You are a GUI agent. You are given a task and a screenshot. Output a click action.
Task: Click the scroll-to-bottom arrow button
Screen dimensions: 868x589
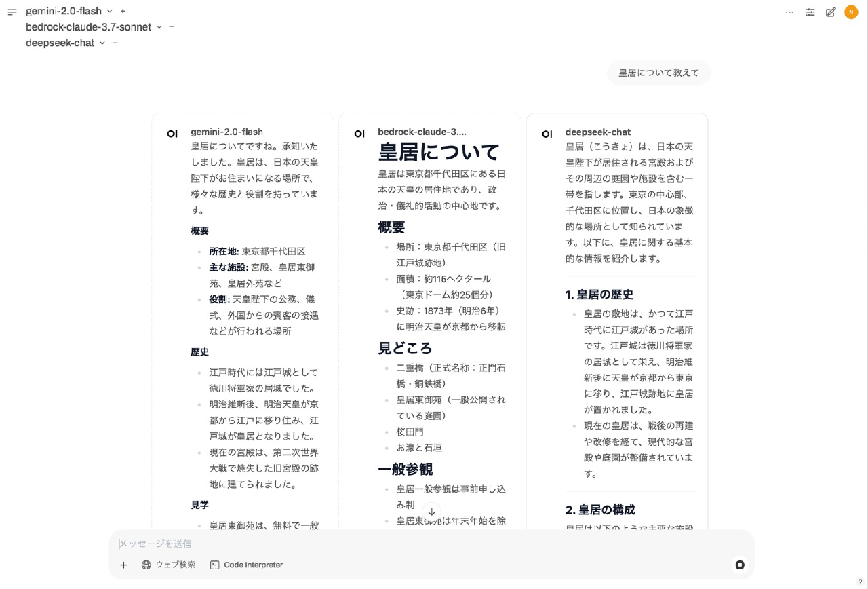(431, 512)
